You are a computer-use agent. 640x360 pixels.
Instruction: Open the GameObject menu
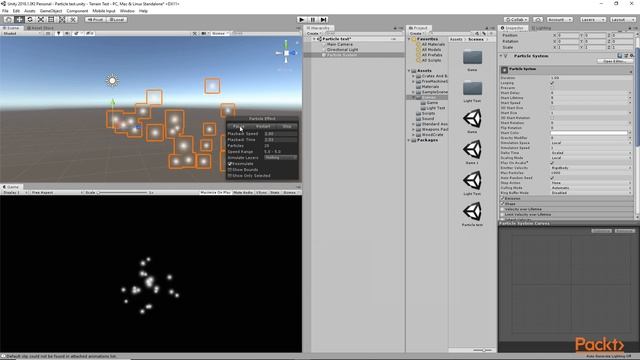coord(51,11)
